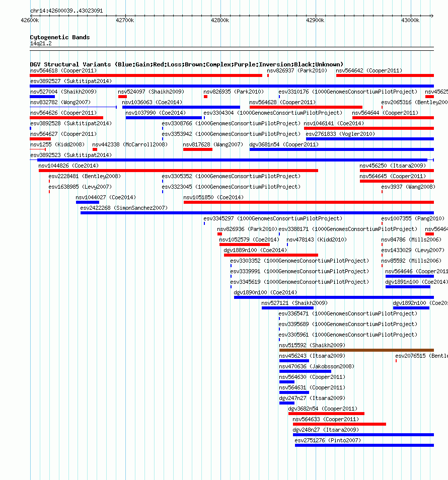Click esv3339991 (1000GenomesConsortiumPilotProject) label
The width and height of the screenshot is (448, 480).
click(300, 272)
